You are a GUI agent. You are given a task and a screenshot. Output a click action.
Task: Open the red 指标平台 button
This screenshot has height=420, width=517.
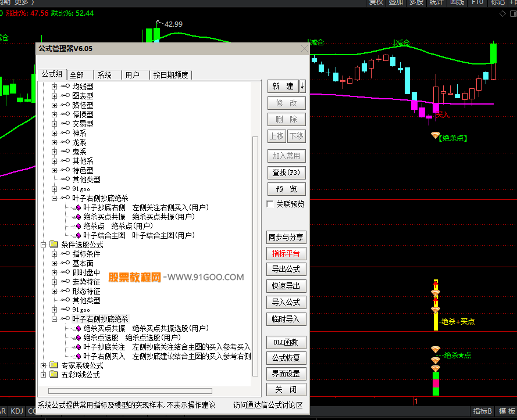pyautogui.click(x=286, y=253)
